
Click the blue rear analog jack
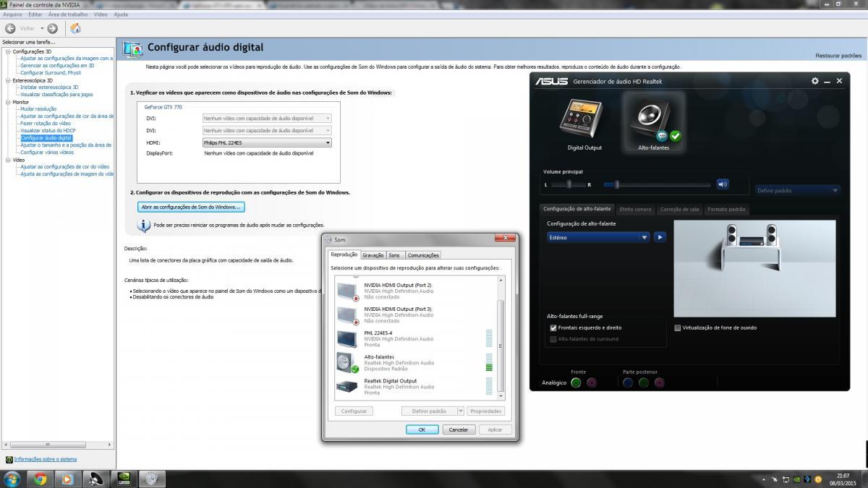click(628, 382)
